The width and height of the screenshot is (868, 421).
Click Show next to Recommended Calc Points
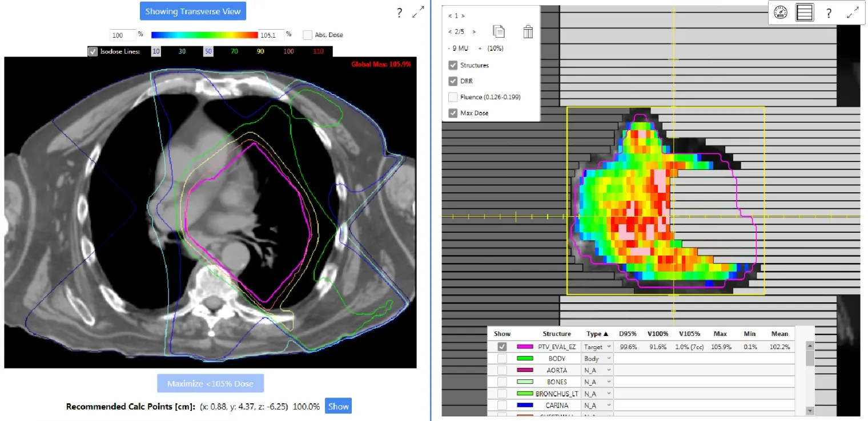click(338, 406)
